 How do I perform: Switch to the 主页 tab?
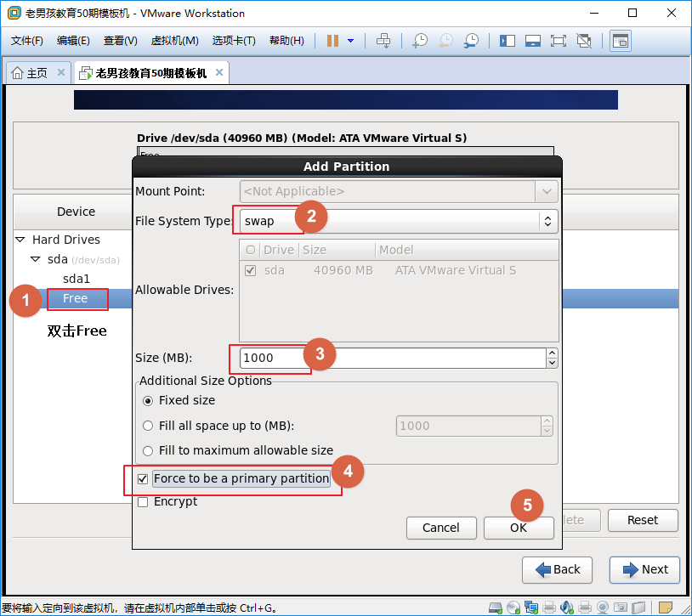[x=31, y=73]
